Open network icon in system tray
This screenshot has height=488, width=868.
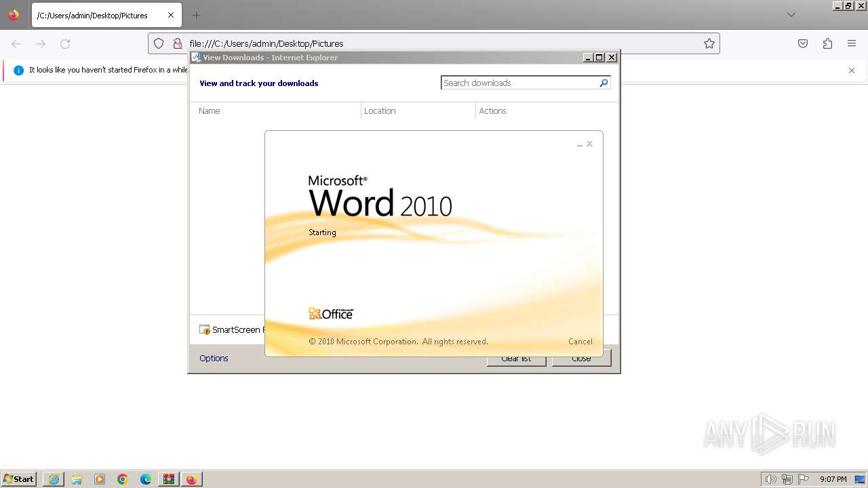tap(787, 479)
